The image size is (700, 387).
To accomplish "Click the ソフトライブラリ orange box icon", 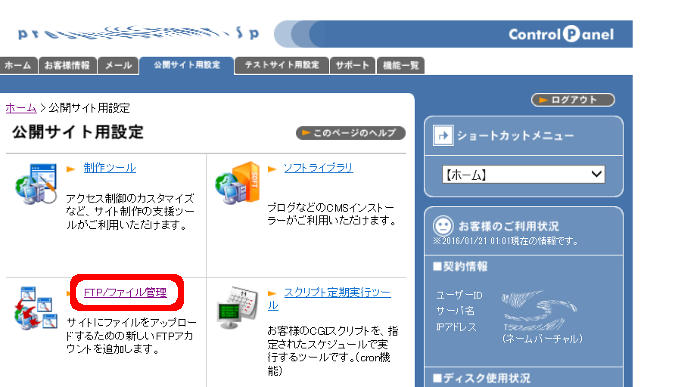I will pos(238,183).
